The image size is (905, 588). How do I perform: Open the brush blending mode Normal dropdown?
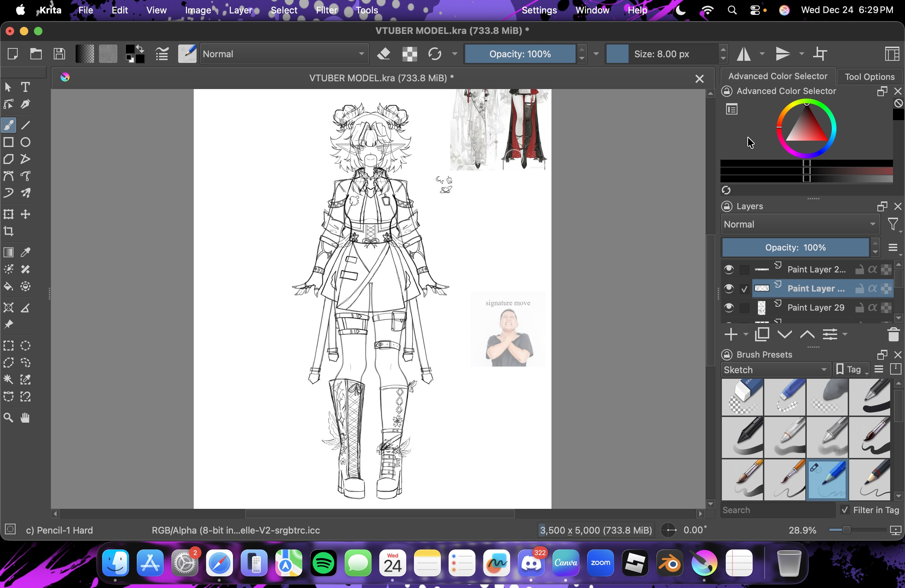click(284, 54)
